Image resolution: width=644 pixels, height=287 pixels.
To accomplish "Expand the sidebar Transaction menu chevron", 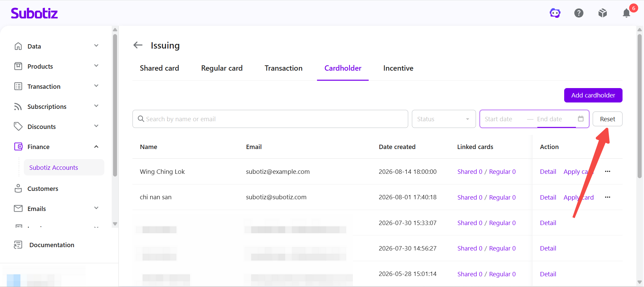I will [96, 86].
